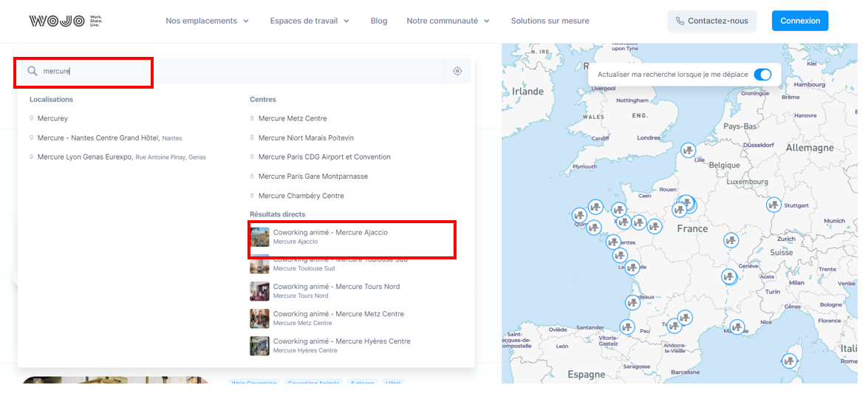The height and width of the screenshot is (399, 868).
Task: Expand the Nos emplacements menu
Action: (207, 21)
